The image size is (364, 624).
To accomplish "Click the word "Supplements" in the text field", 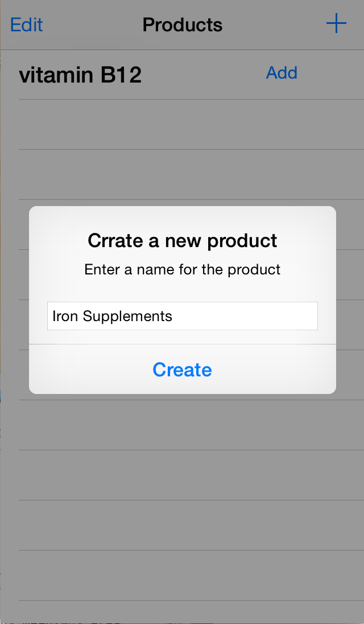I will pos(127,316).
